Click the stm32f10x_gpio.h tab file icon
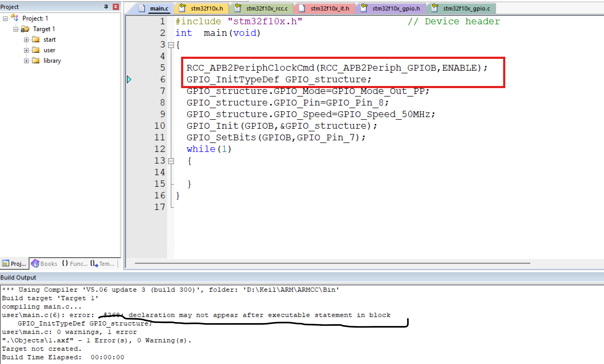Image resolution: width=604 pixels, height=364 pixels. point(364,8)
